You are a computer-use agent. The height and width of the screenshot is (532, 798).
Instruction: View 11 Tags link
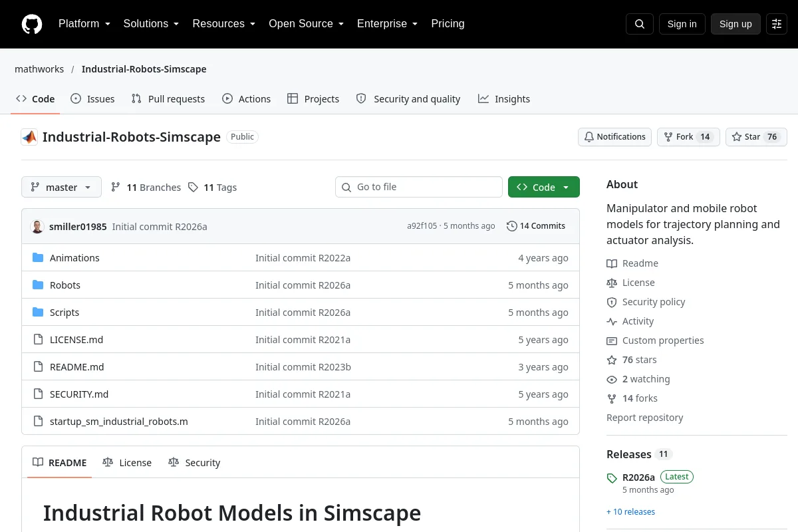click(212, 188)
